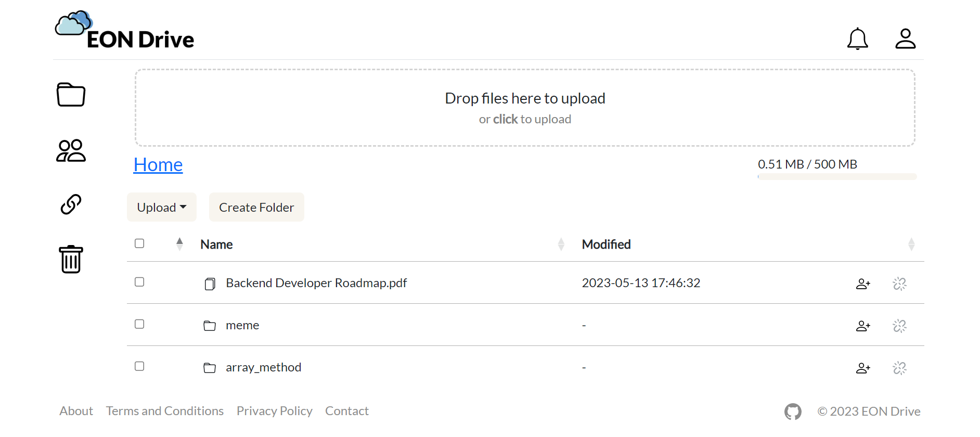980x437 pixels.
Task: Sort files using the Name column arrows
Action: tap(179, 243)
